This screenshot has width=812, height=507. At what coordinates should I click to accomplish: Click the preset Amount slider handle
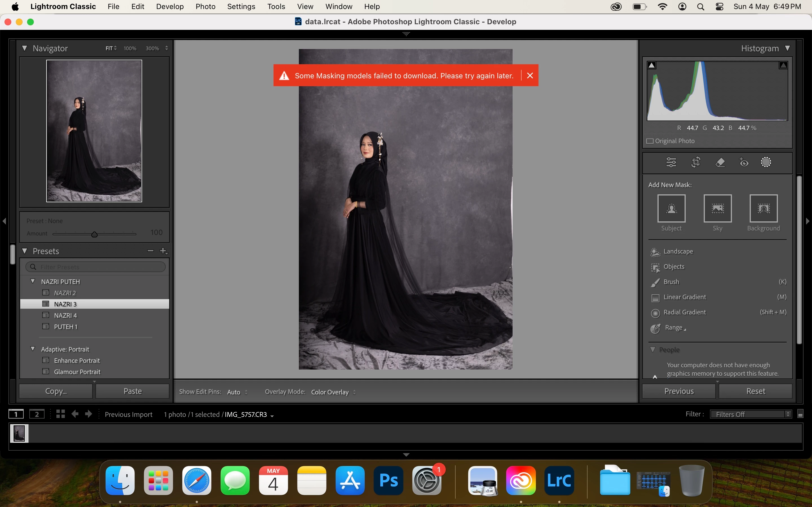pos(94,234)
